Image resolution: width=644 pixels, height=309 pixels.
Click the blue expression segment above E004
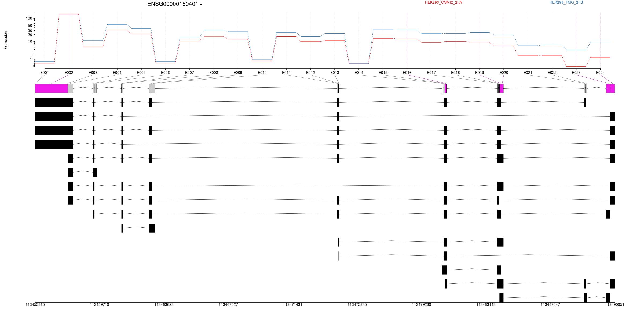click(x=117, y=24)
